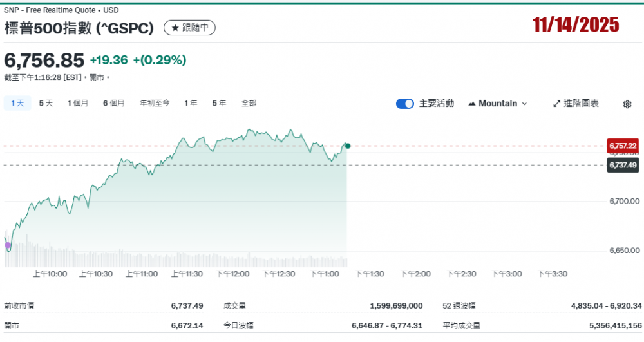644x342 pixels.
Task: Click the green current price dot
Action: (348, 146)
